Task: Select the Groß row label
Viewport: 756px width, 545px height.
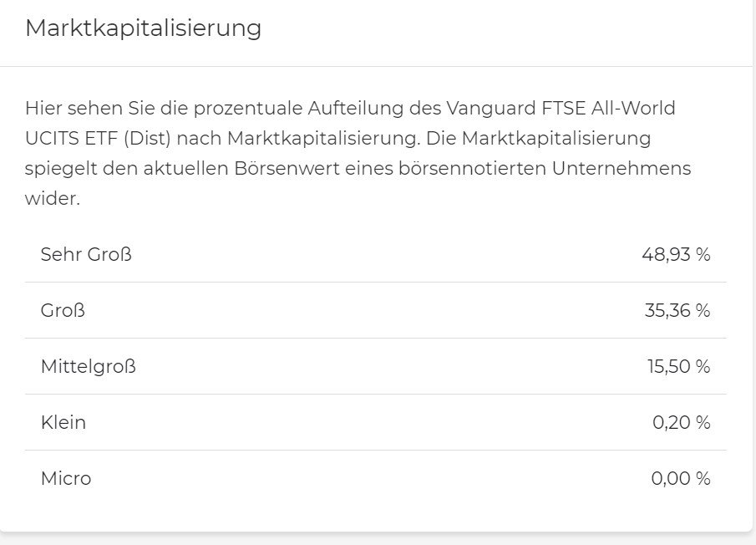Action: [63, 310]
